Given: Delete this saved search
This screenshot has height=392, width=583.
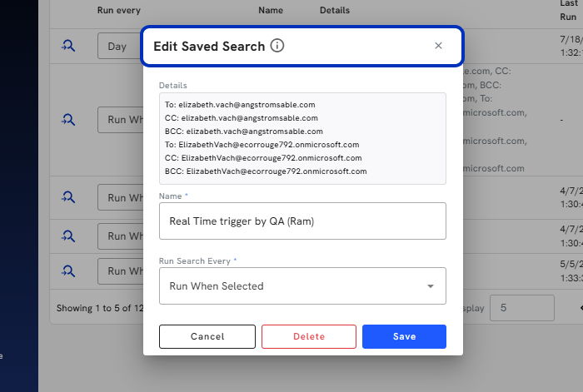Looking at the screenshot, I should [x=309, y=336].
